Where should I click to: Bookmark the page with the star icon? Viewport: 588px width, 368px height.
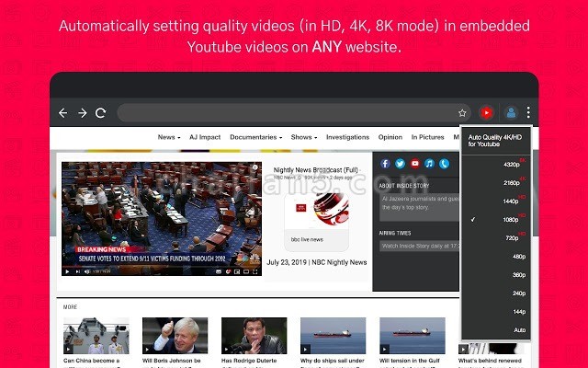click(x=462, y=112)
